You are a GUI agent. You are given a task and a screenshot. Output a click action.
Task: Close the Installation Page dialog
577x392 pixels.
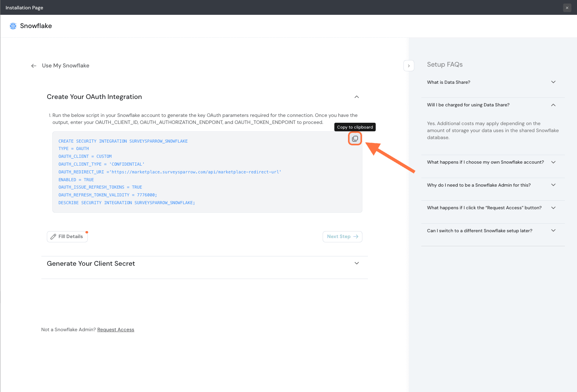(x=567, y=8)
